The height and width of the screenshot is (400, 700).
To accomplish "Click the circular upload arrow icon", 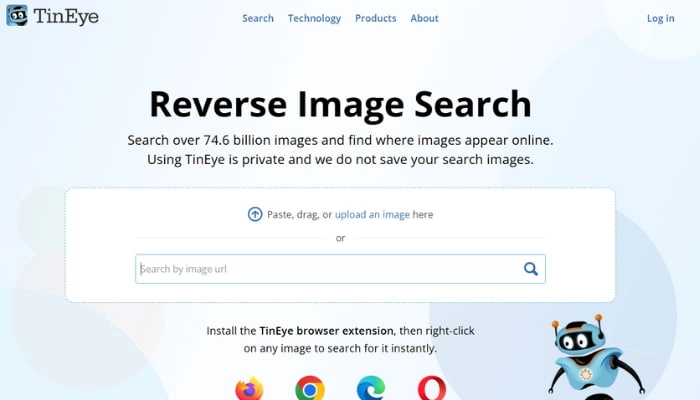I will coord(255,214).
